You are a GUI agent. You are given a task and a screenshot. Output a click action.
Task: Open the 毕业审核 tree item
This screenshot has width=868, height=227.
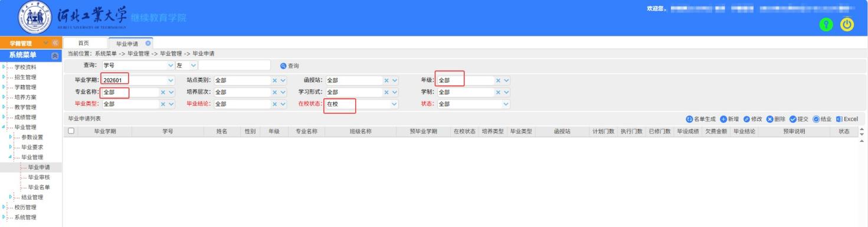pos(39,177)
